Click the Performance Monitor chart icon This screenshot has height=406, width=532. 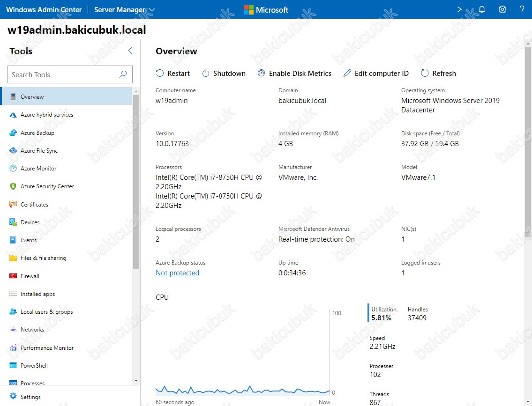(x=13, y=347)
